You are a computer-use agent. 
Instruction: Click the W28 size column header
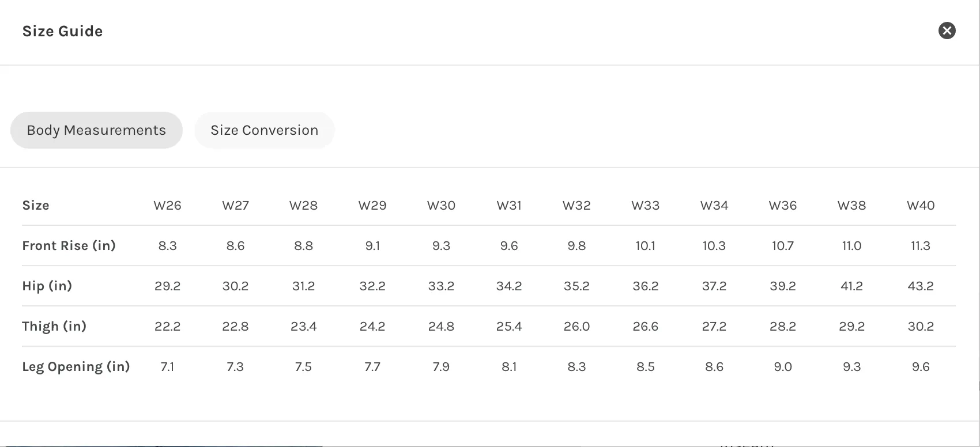point(303,206)
